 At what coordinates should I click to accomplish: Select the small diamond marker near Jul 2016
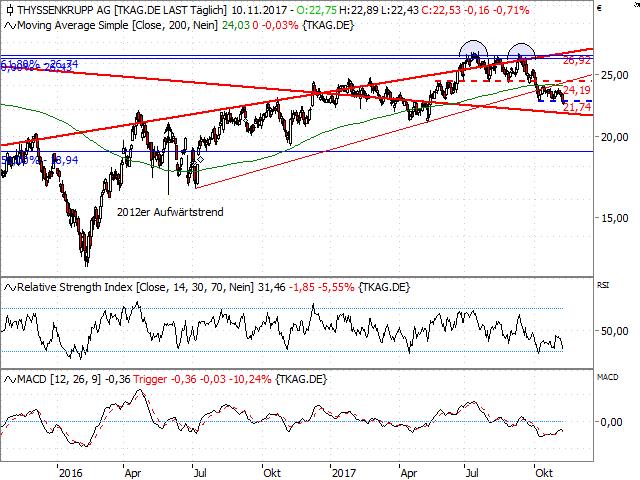(200, 159)
